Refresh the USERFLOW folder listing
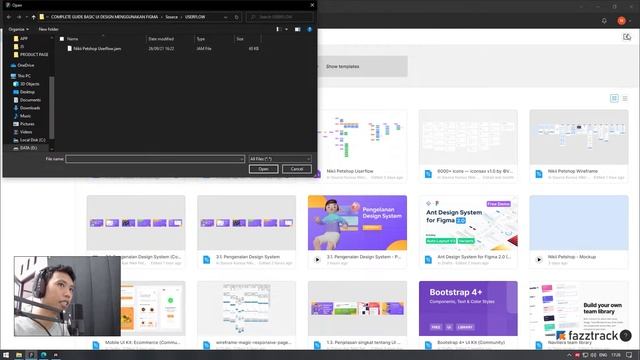Image resolution: width=640 pixels, height=360 pixels. pos(236,17)
